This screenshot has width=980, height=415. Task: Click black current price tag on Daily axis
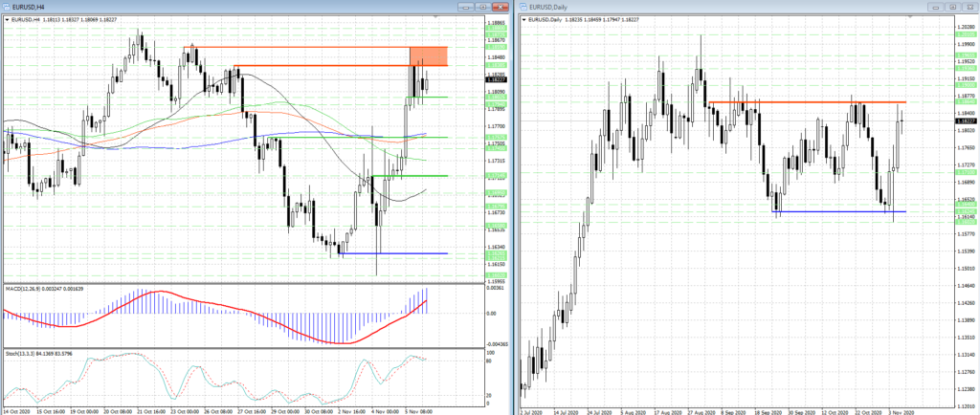click(x=967, y=121)
